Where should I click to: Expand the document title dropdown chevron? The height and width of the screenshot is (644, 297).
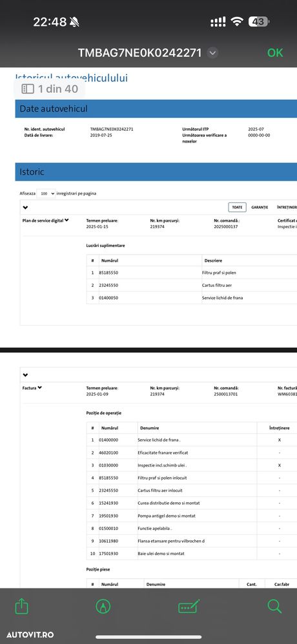(212, 53)
